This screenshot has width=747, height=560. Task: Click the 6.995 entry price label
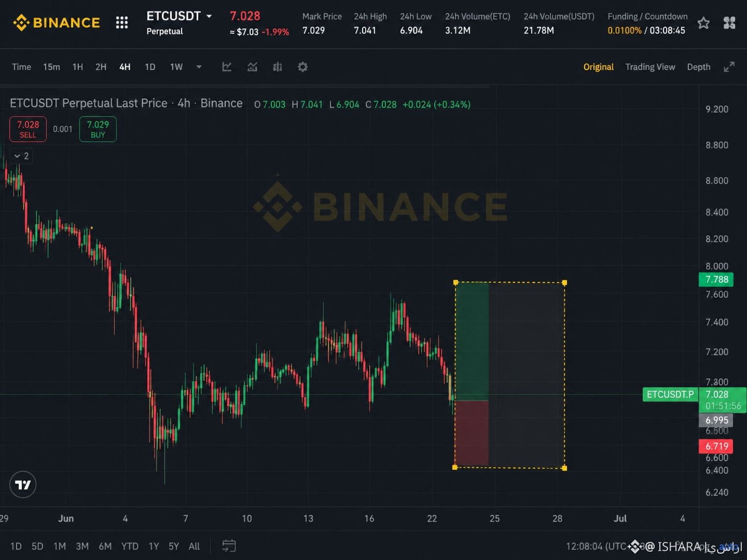pyautogui.click(x=716, y=420)
